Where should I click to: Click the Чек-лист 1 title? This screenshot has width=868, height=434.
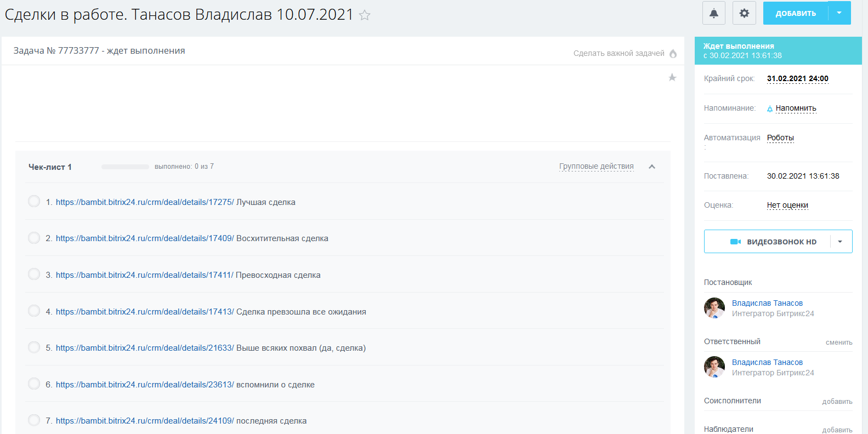tap(50, 167)
